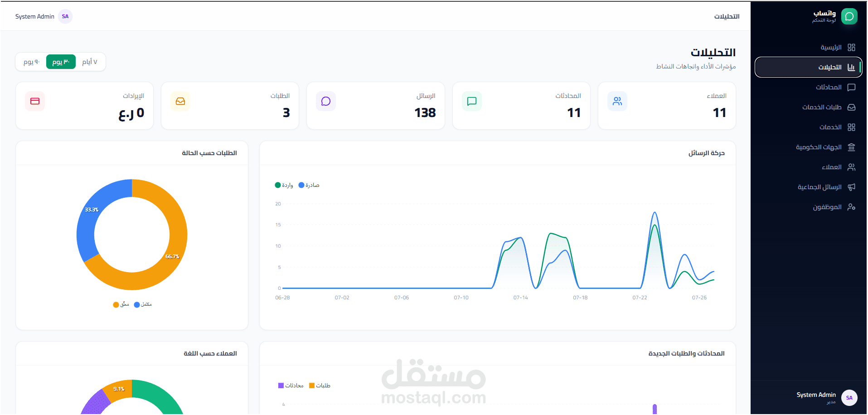The width and height of the screenshot is (868, 415).
Task: Click the الإيرادات card credit card icon
Action: tap(35, 101)
